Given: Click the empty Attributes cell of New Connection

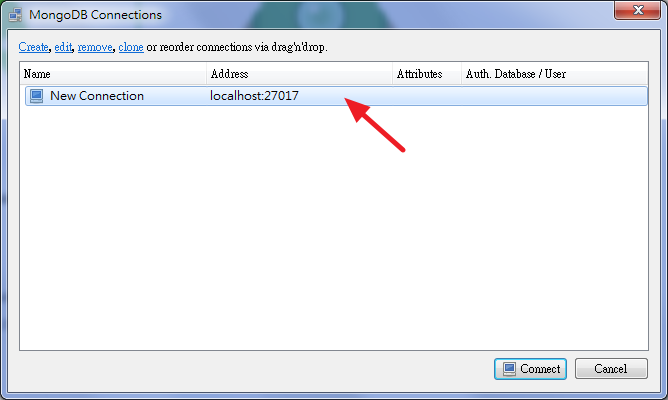Looking at the screenshot, I should (427, 96).
